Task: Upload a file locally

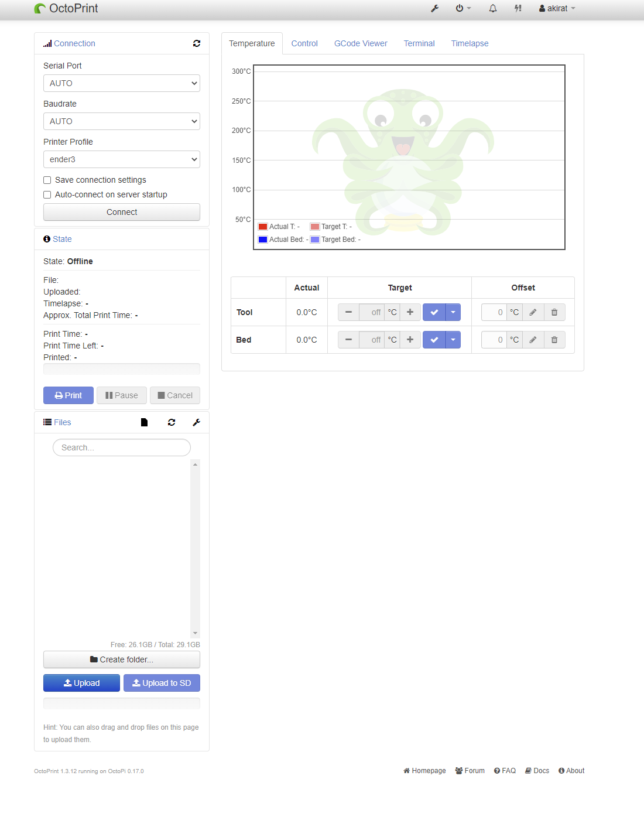Action: [82, 683]
